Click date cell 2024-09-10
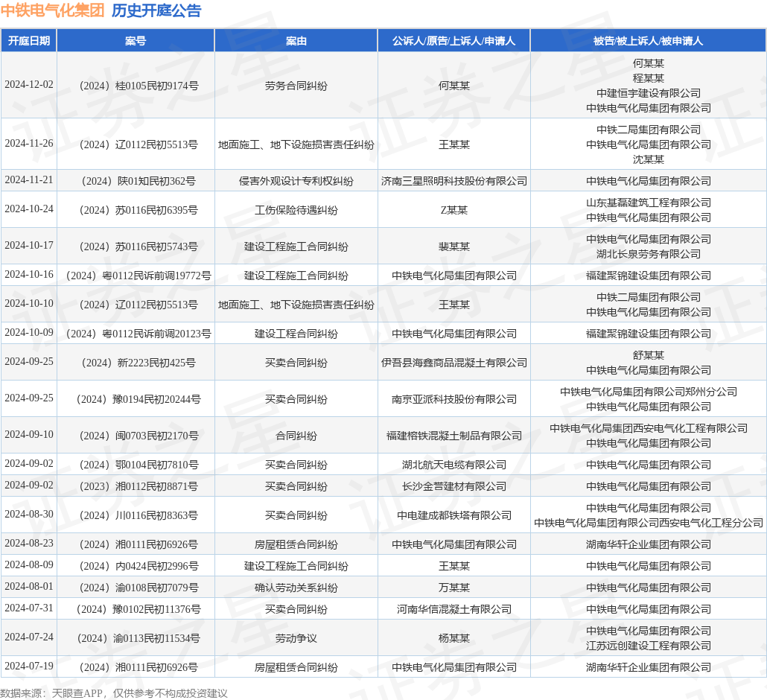Viewport: 767px width, 700px height. (x=29, y=434)
